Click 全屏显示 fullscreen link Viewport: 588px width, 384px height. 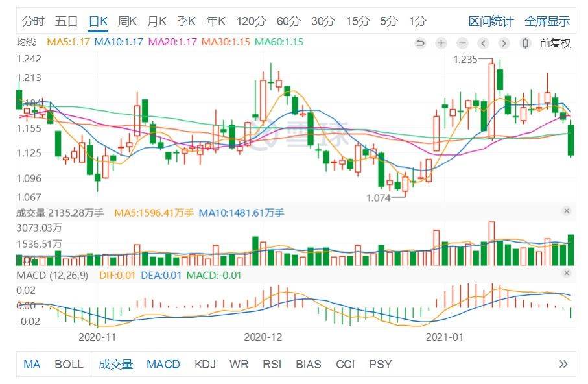tap(547, 21)
